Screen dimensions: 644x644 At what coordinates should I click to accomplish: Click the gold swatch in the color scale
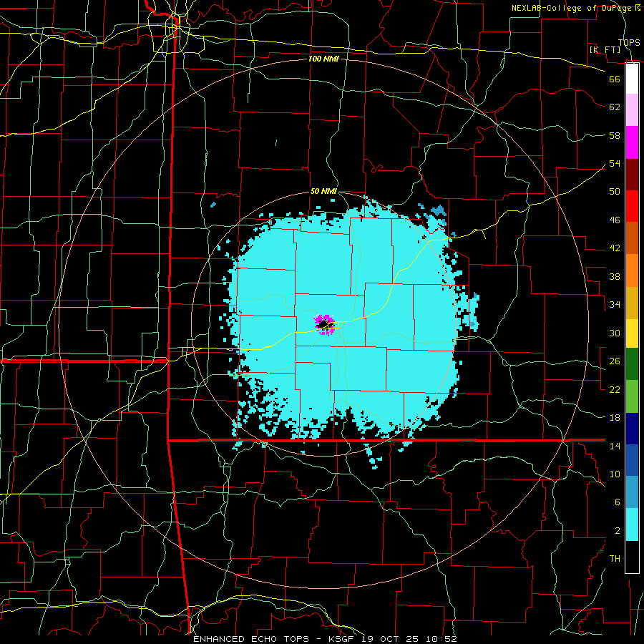tap(632, 303)
